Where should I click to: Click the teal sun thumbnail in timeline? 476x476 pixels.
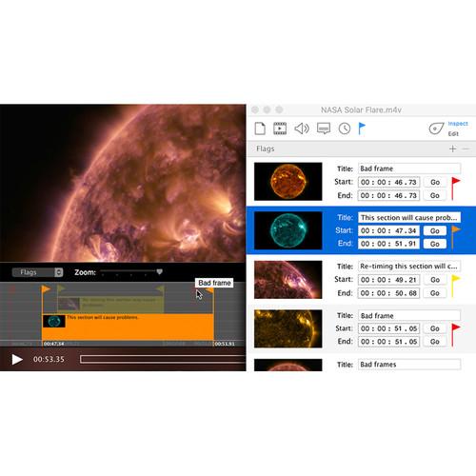pos(54,321)
